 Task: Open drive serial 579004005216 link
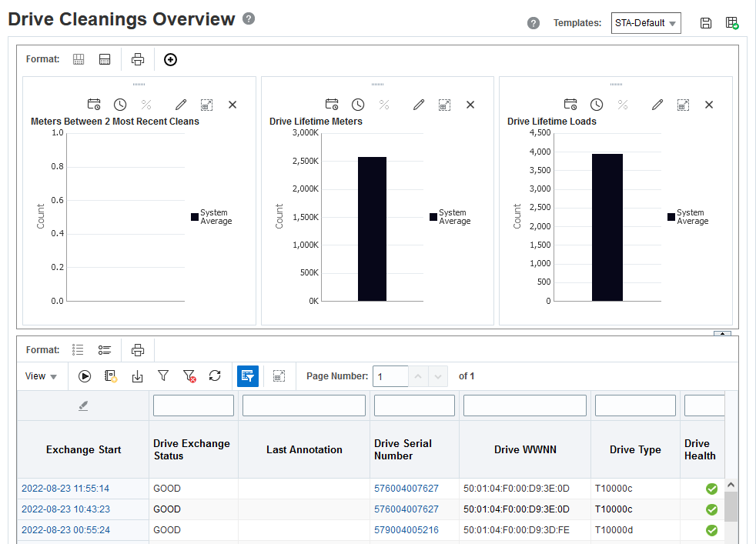[x=406, y=530]
